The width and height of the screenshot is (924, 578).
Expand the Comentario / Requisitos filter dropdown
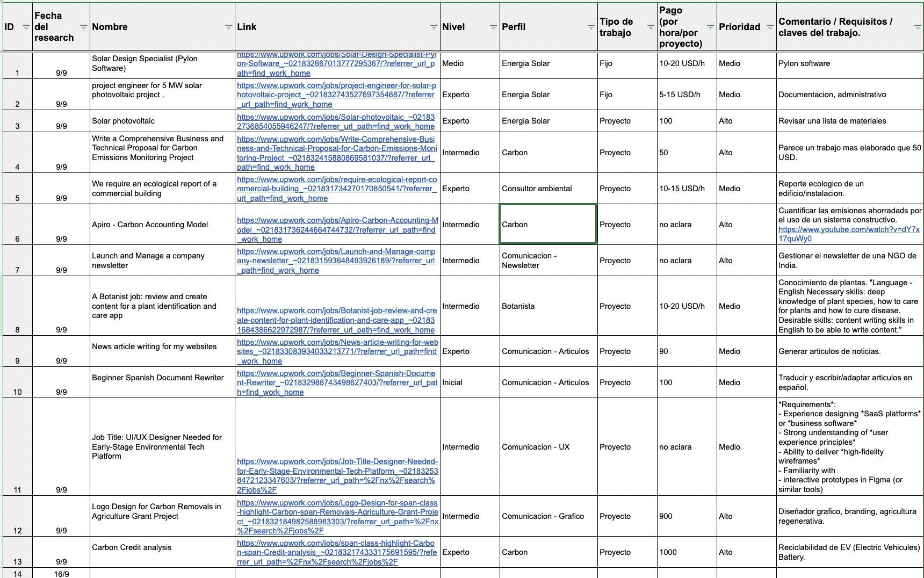[918, 27]
